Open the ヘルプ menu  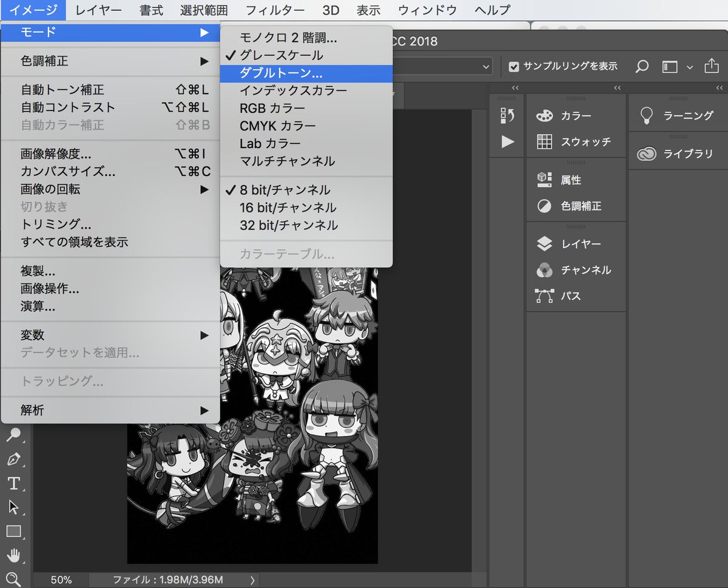click(x=493, y=10)
